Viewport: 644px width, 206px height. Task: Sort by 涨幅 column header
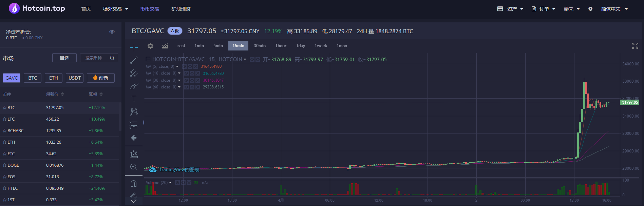point(96,94)
